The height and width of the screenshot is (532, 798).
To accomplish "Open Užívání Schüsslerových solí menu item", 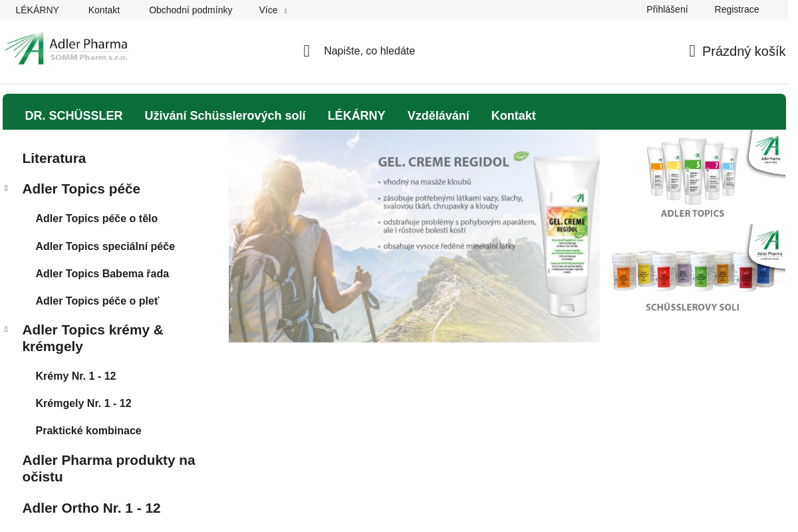I will (225, 116).
